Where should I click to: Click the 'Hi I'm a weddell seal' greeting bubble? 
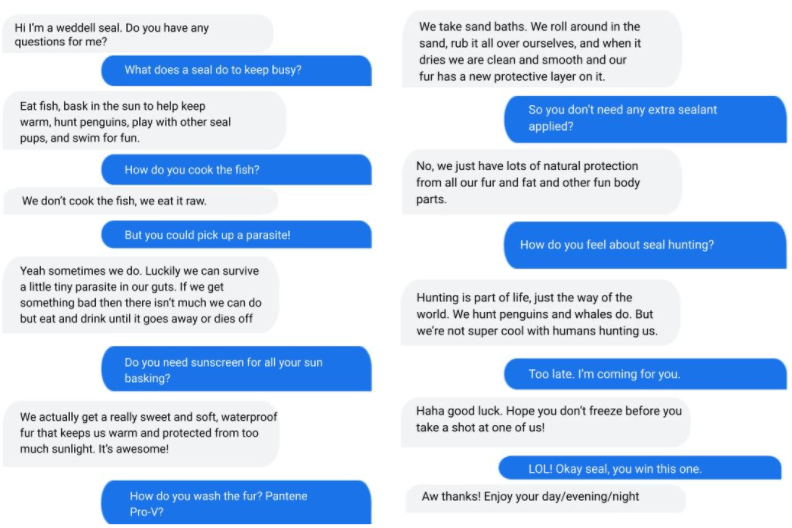click(x=138, y=34)
